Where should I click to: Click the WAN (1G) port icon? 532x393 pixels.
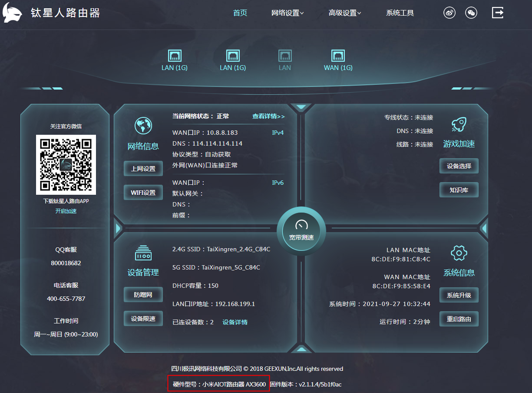(x=338, y=56)
